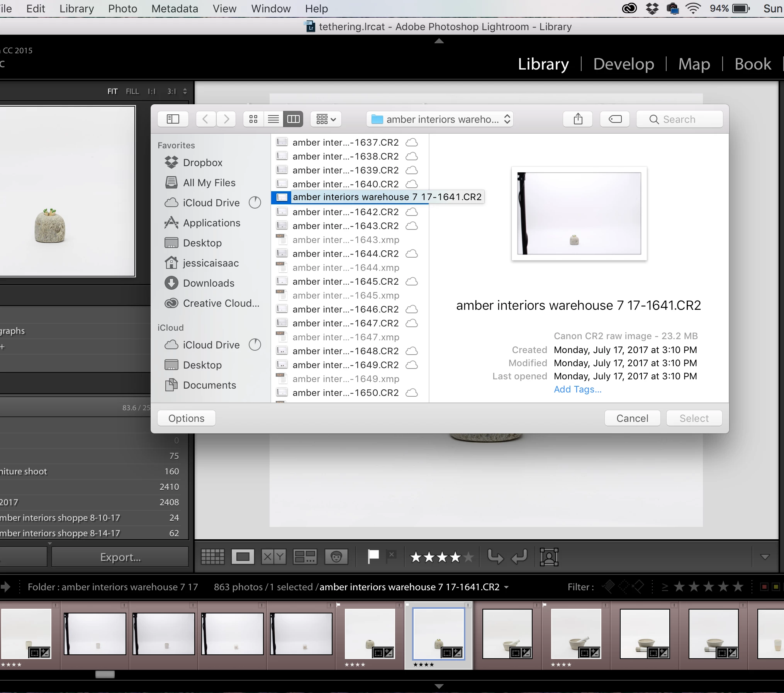The height and width of the screenshot is (693, 784).
Task: Click the Add Tags... link
Action: [577, 389]
